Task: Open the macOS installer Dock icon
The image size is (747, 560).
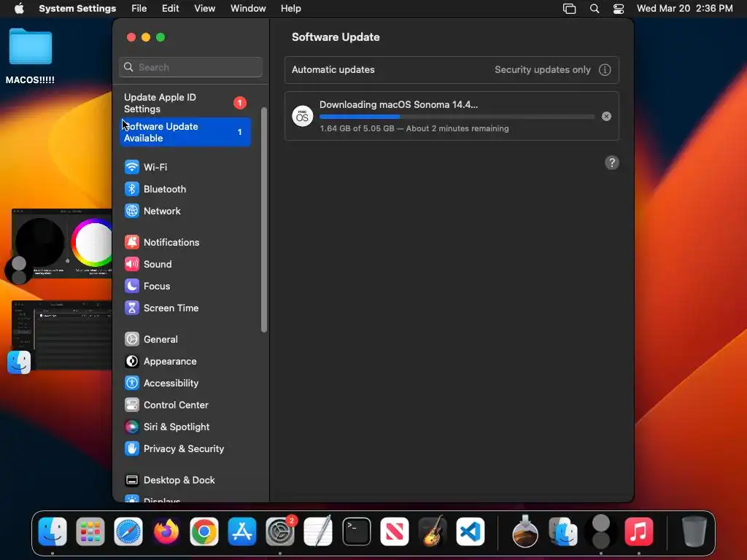Action: [x=525, y=532]
